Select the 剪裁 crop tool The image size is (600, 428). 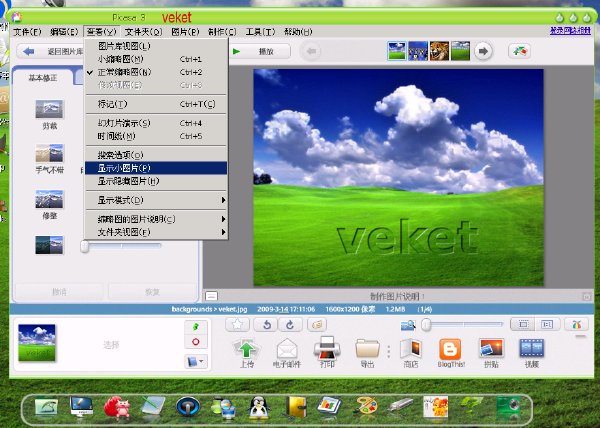[x=49, y=115]
